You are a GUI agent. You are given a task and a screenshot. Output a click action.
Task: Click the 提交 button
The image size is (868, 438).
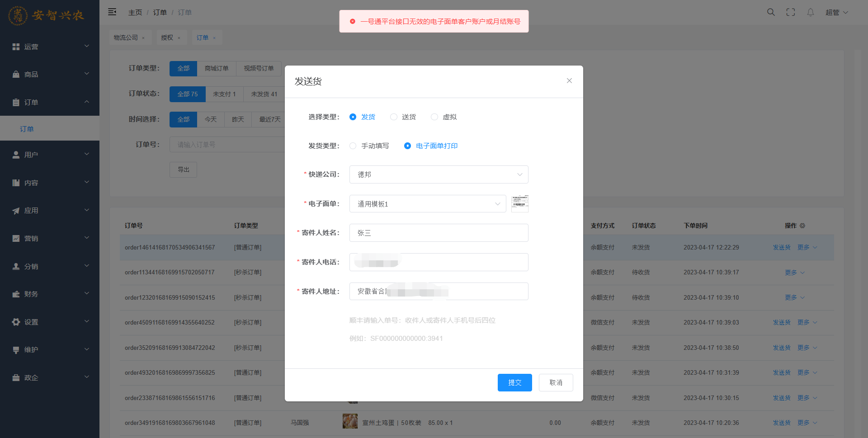[514, 382]
